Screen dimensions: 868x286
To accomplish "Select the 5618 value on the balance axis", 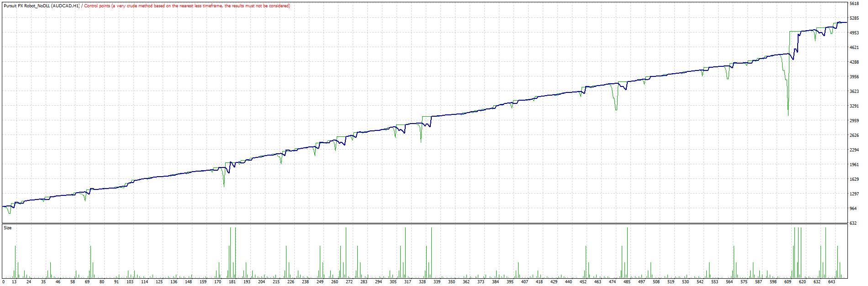I will [x=854, y=4].
